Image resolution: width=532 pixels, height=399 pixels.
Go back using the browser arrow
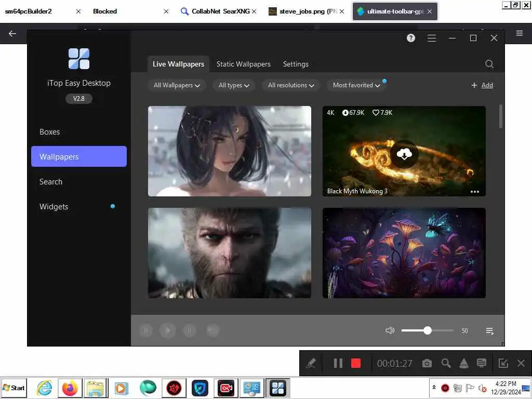tap(12, 34)
